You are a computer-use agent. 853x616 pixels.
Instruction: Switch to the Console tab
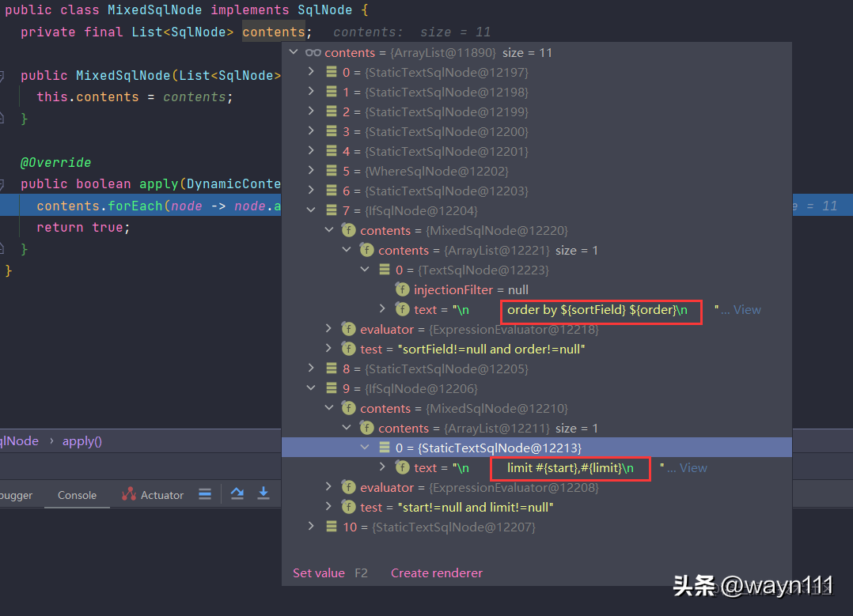click(x=77, y=495)
